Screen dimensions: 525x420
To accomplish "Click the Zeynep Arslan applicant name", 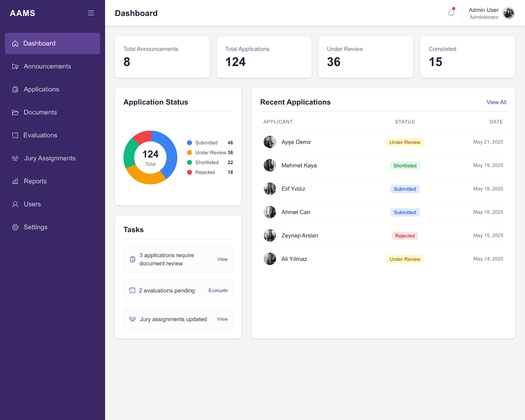I will tap(300, 236).
